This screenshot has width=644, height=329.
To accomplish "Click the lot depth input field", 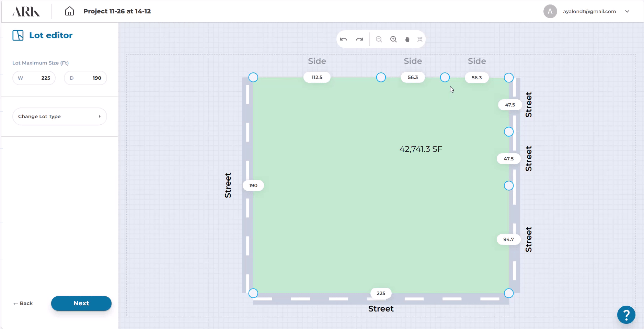I will pos(85,78).
